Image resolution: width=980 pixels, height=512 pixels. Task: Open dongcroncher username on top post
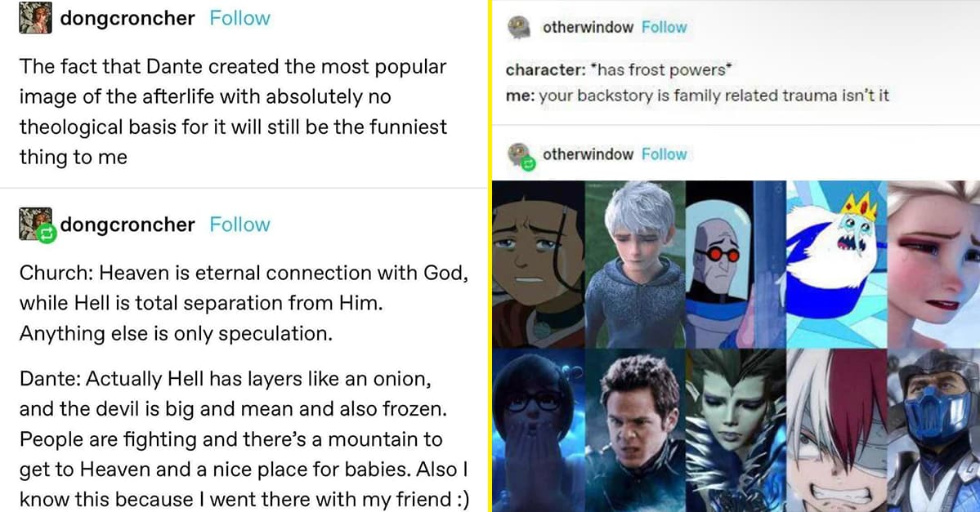click(x=128, y=18)
